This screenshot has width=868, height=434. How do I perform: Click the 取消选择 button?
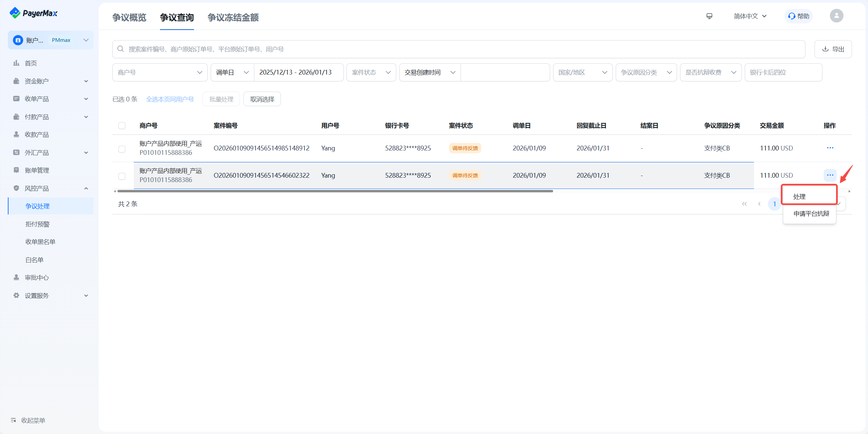[262, 99]
